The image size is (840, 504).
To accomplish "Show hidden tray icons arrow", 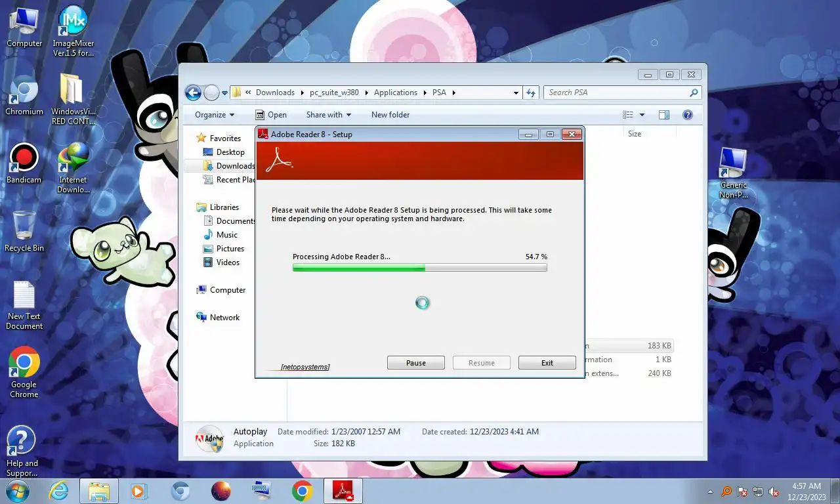I will coord(710,492).
